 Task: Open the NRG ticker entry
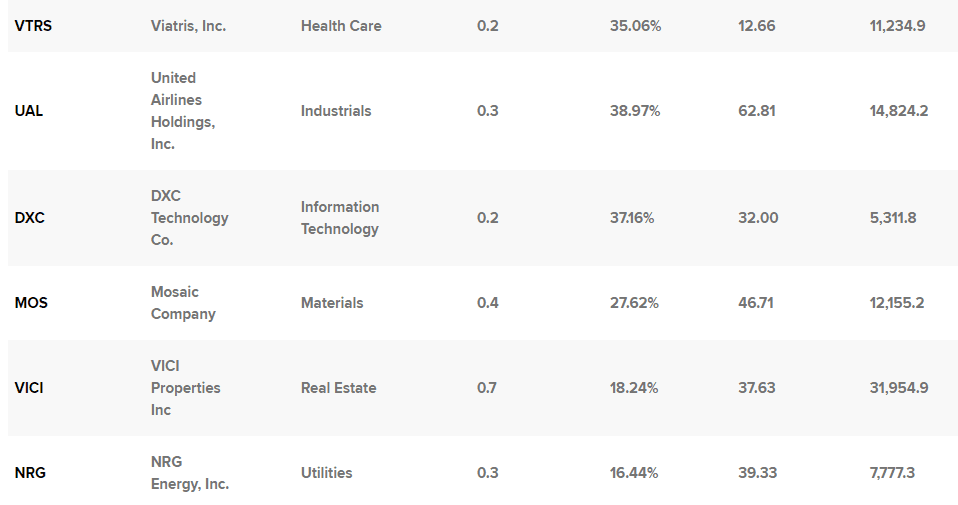pos(30,473)
